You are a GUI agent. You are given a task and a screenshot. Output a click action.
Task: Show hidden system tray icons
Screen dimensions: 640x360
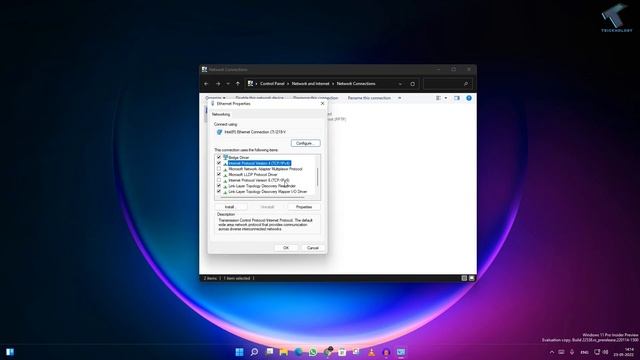coord(552,352)
